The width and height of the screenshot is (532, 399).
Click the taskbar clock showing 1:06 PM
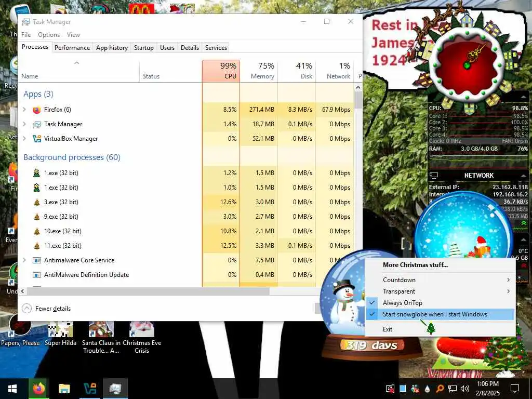point(488,389)
